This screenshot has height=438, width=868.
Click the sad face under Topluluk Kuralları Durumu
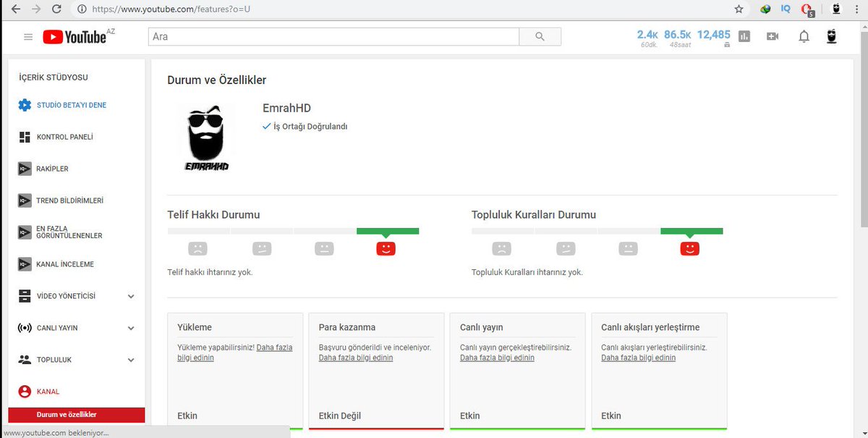point(501,248)
